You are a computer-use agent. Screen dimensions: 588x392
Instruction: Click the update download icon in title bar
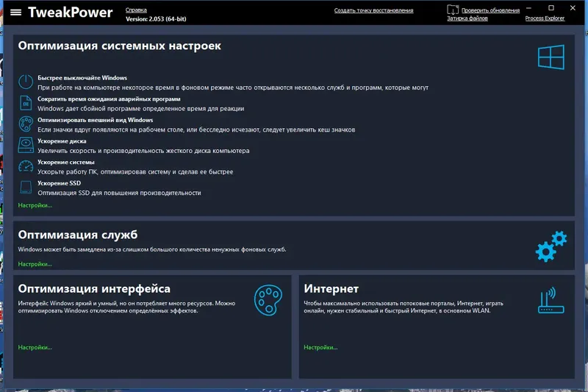tap(453, 10)
